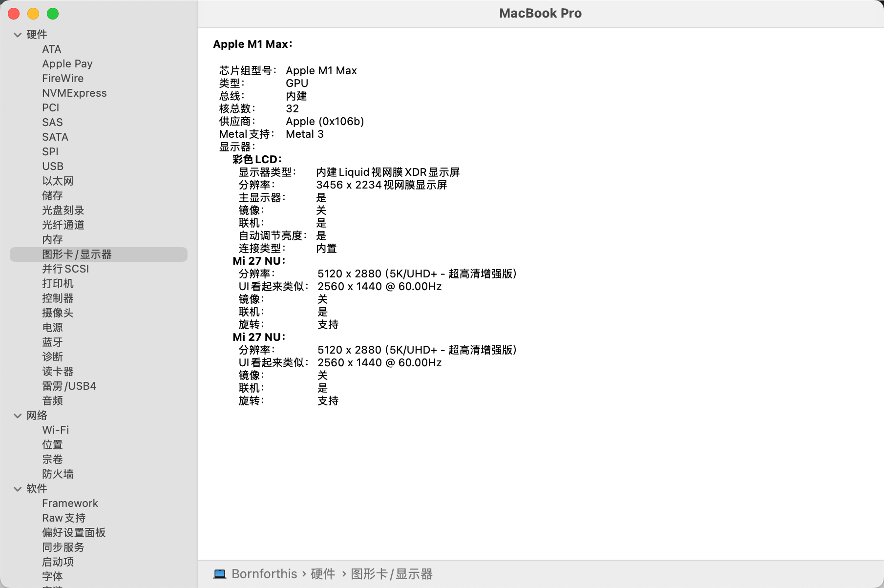The height and width of the screenshot is (588, 884).
Task: Minimize the window with yellow button
Action: click(x=33, y=14)
